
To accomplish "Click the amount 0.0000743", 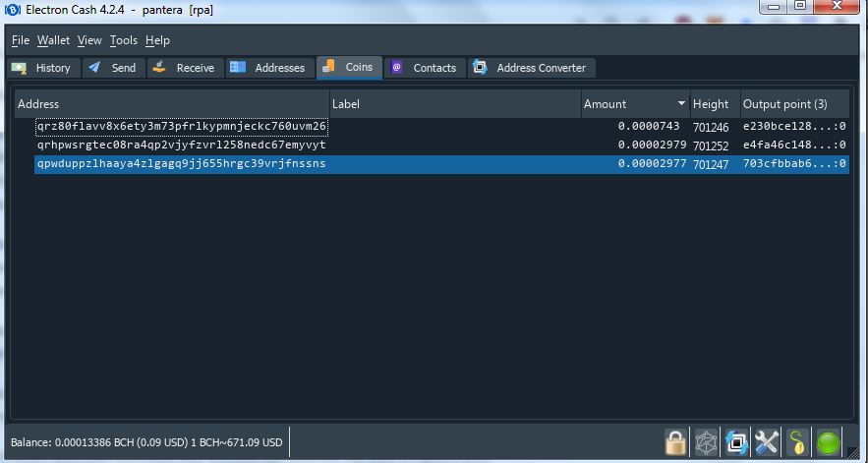I will (649, 126).
